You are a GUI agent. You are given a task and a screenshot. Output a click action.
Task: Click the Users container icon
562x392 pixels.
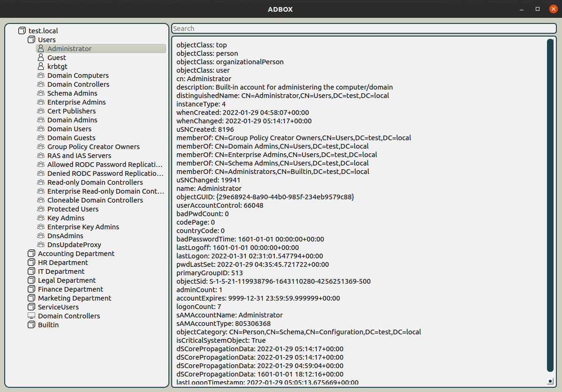click(x=31, y=40)
